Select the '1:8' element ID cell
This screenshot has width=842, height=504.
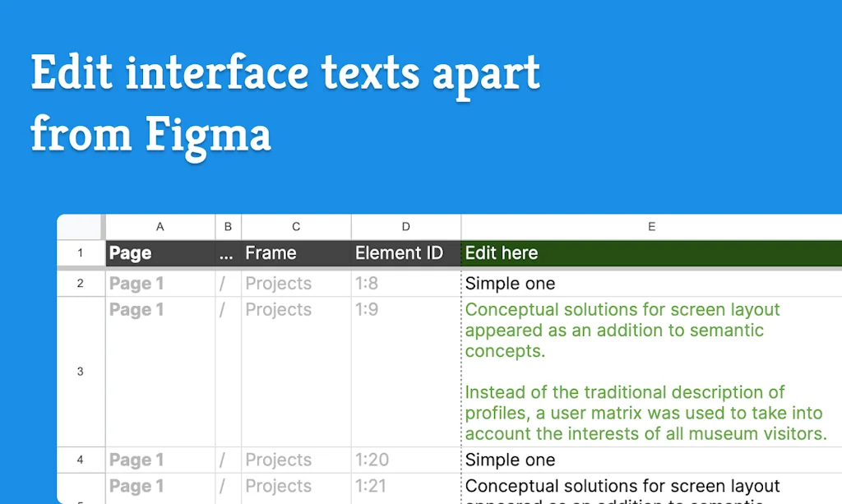(x=405, y=284)
